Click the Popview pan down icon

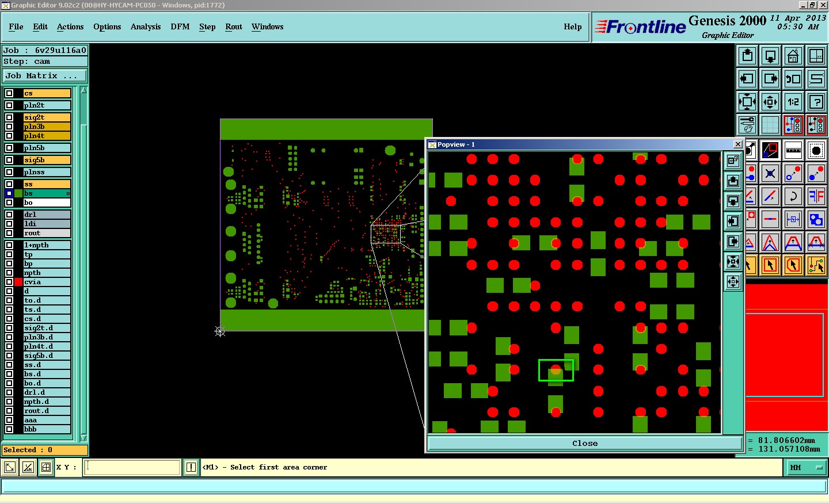point(733,201)
